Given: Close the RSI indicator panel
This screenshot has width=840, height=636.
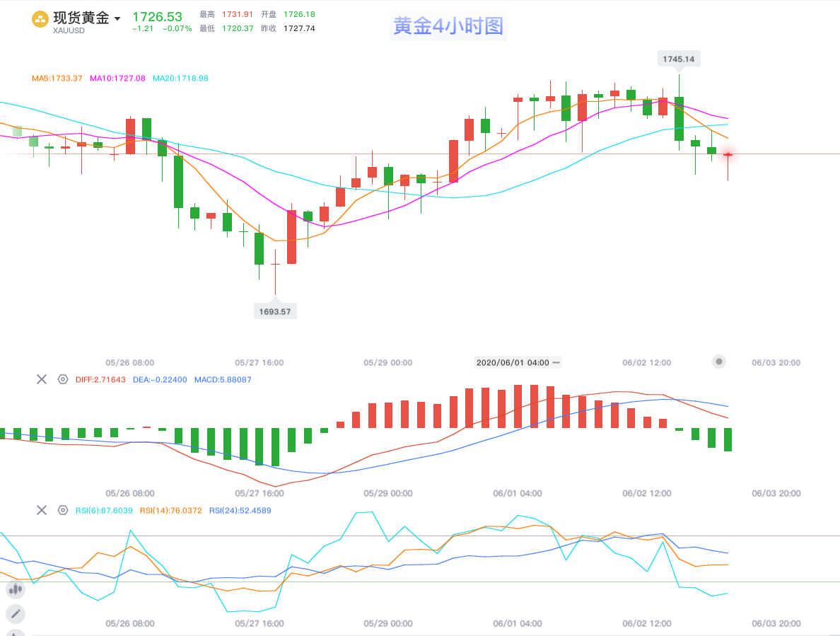Looking at the screenshot, I should click(42, 510).
